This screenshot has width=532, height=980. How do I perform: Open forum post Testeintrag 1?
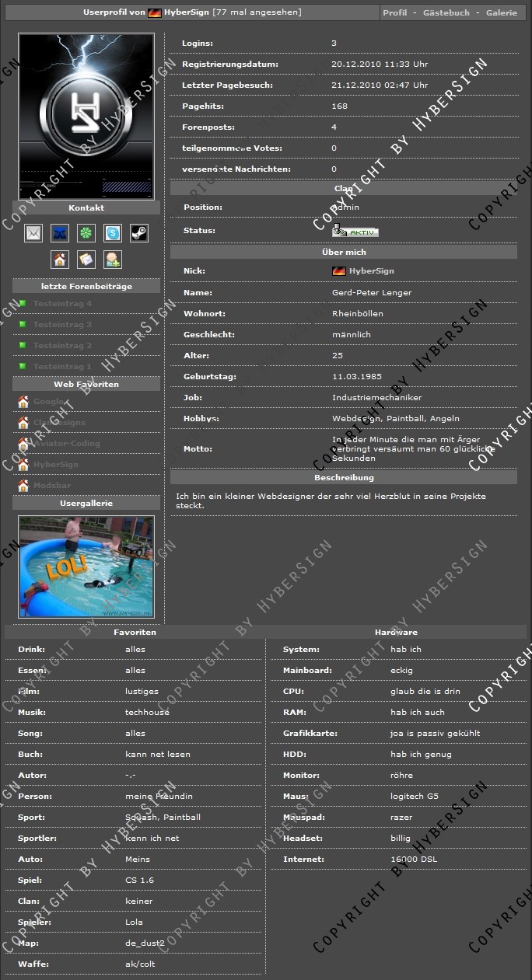[x=62, y=367]
